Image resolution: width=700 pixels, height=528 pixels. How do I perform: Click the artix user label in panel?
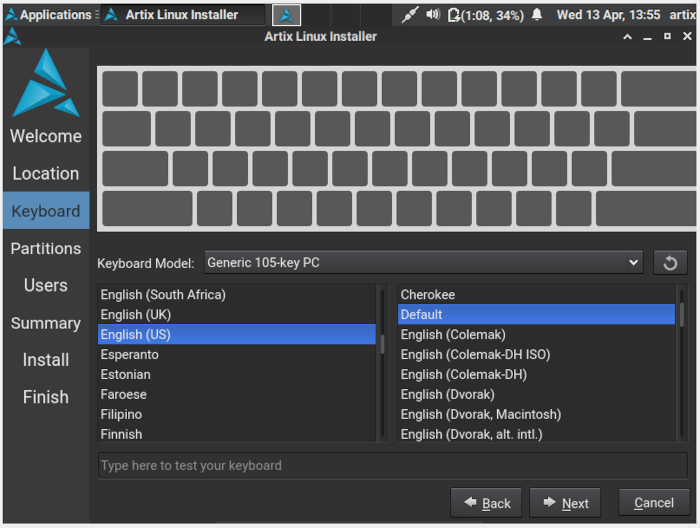pos(682,15)
